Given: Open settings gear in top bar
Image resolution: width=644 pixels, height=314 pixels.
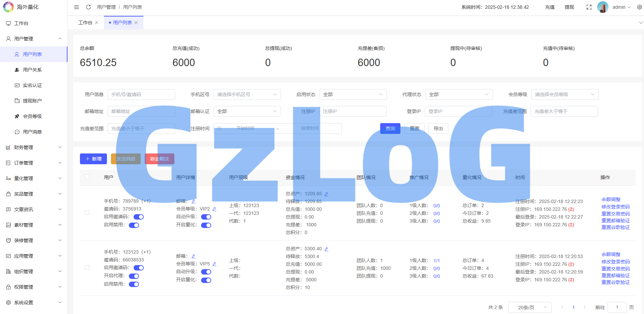Looking at the screenshot, I should [x=639, y=7].
